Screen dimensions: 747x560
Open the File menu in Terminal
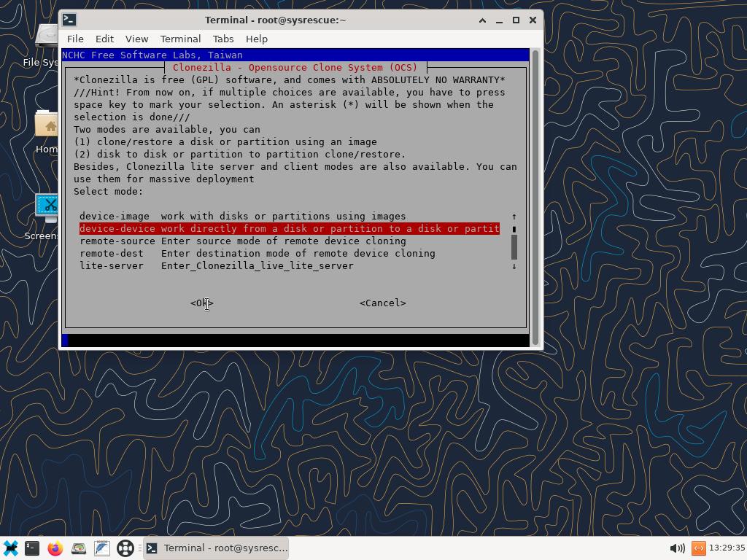coord(75,39)
